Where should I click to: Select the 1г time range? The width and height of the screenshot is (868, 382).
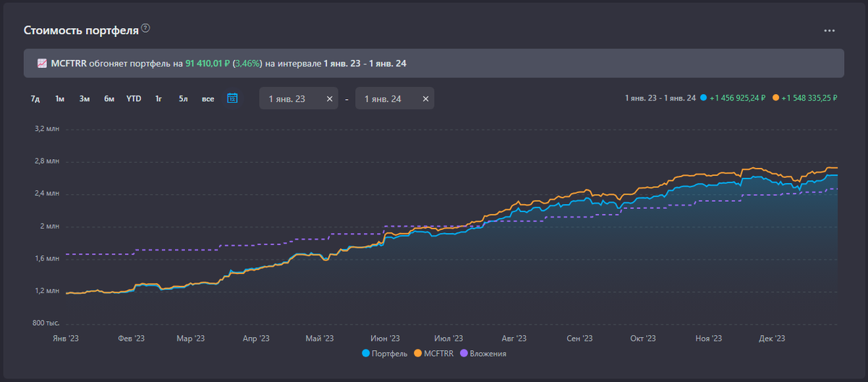pyautogui.click(x=158, y=99)
